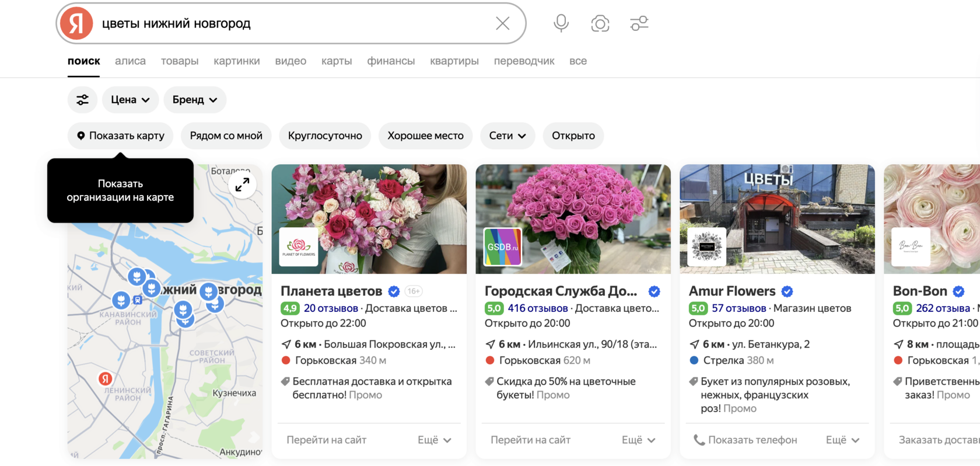
Task: Click the Показать карту button
Action: [120, 135]
